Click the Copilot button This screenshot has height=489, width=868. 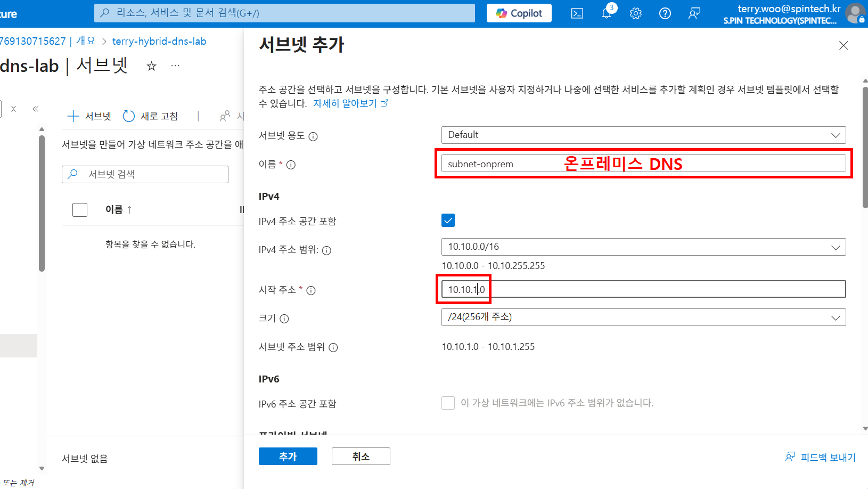(x=519, y=13)
